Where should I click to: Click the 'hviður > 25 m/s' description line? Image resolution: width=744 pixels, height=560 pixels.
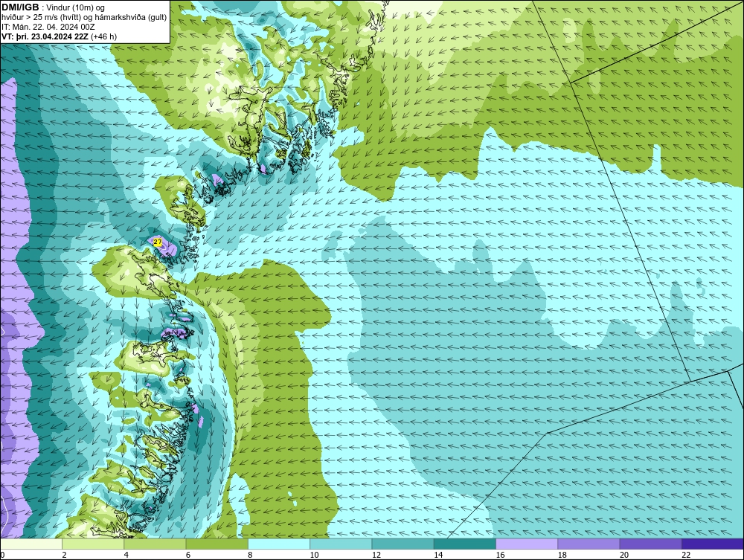(84, 18)
